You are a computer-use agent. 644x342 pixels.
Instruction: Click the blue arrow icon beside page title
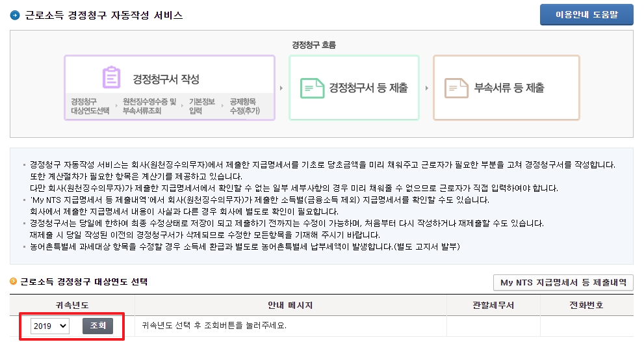pos(15,16)
